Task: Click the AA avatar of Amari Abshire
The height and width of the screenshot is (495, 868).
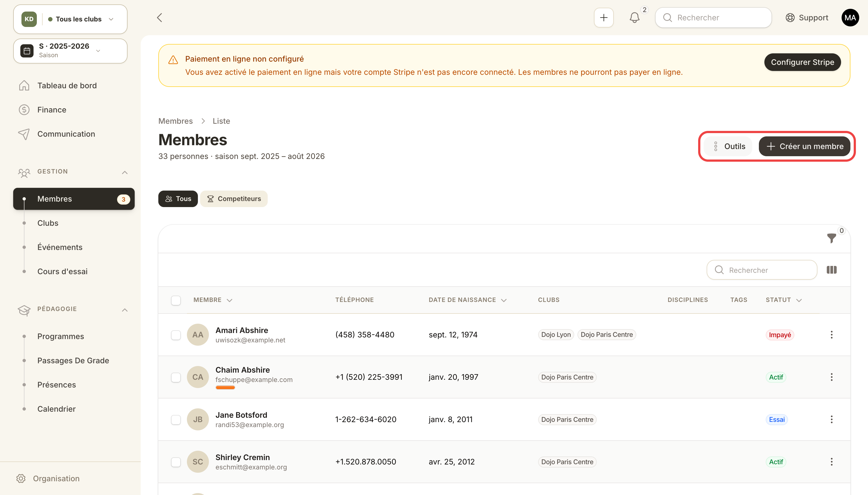Action: click(x=198, y=334)
